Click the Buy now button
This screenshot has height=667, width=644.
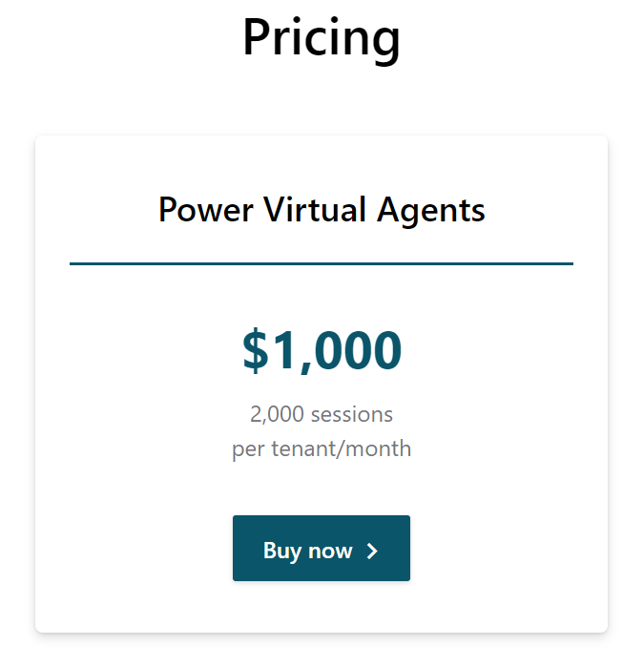pyautogui.click(x=321, y=549)
